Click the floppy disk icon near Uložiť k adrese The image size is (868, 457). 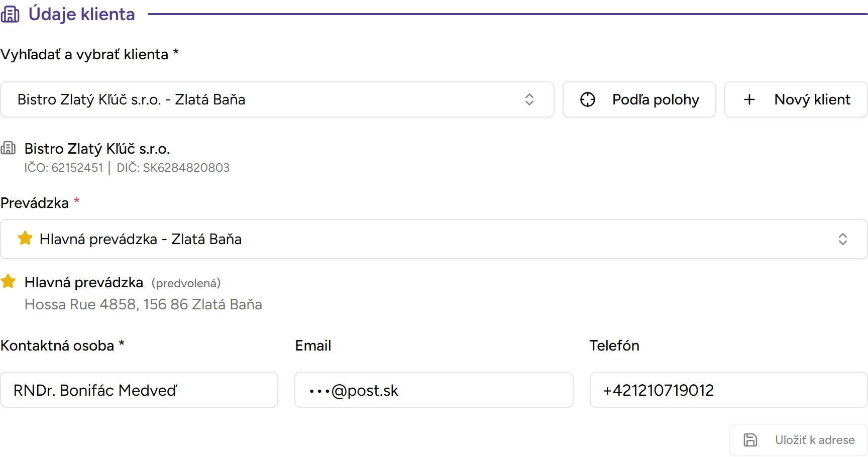(x=750, y=439)
